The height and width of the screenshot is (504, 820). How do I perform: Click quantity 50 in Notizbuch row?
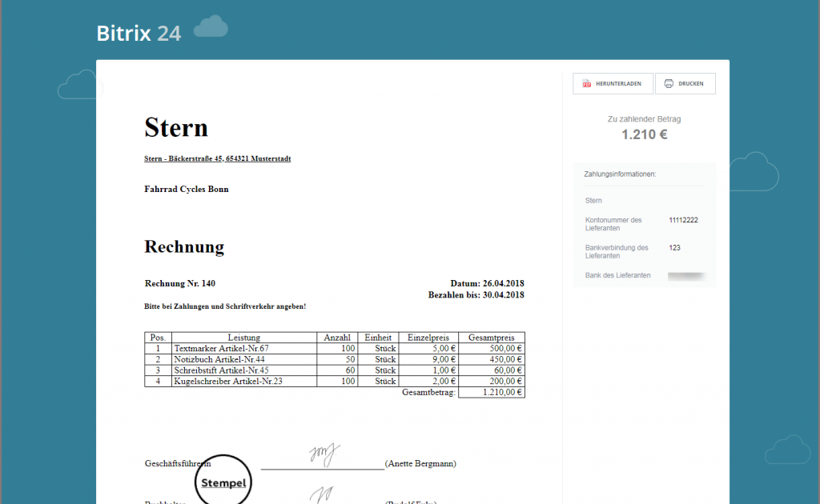pos(337,359)
